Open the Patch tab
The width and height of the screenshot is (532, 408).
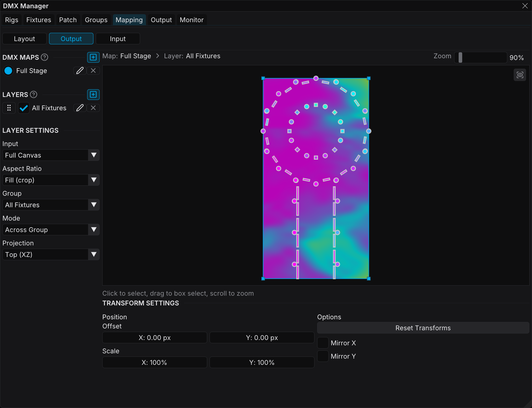68,20
